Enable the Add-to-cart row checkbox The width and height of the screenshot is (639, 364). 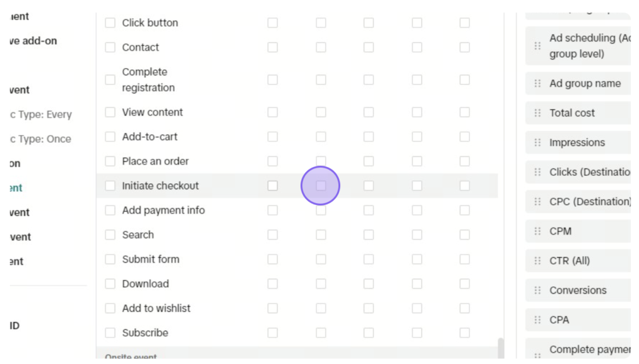pos(110,136)
